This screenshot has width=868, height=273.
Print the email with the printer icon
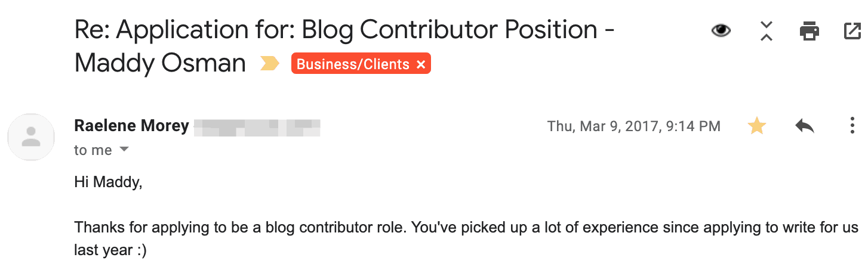point(809,30)
